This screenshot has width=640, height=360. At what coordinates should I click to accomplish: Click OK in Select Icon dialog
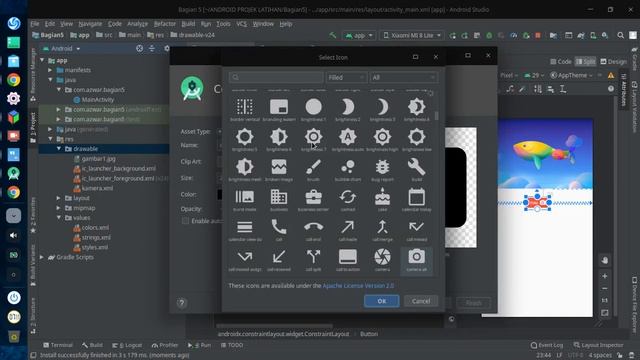382,301
